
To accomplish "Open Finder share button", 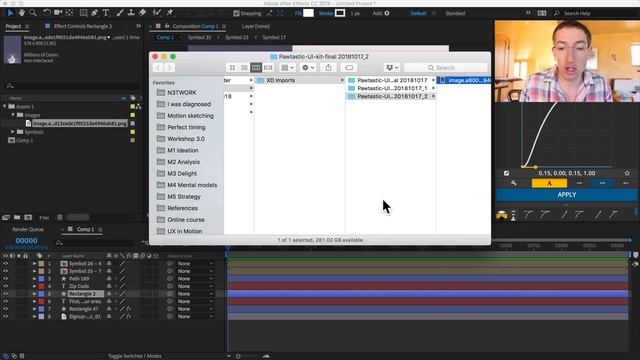I will [x=328, y=68].
